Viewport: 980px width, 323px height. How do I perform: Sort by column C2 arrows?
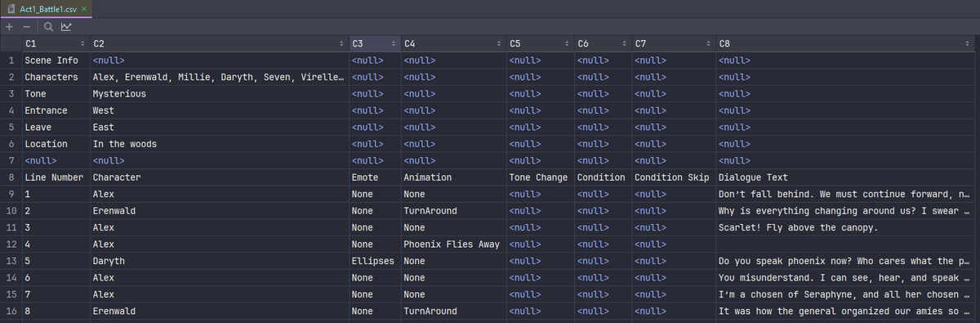(x=341, y=43)
